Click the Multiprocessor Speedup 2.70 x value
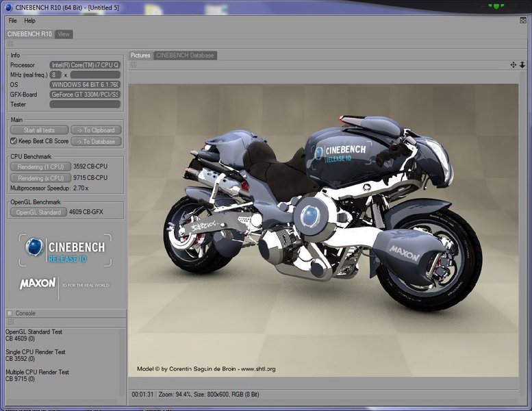The width and height of the screenshot is (532, 411). pyautogui.click(x=81, y=188)
